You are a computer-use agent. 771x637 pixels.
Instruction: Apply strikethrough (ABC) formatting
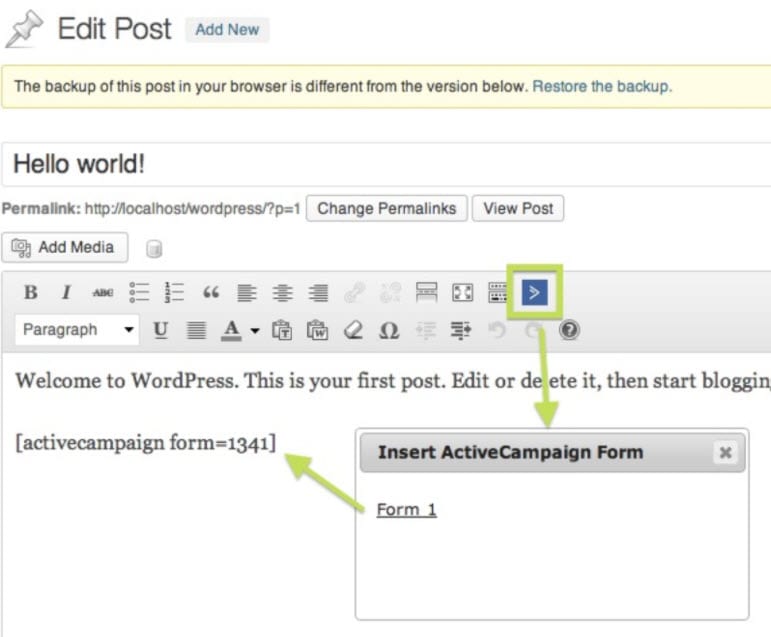click(x=103, y=293)
